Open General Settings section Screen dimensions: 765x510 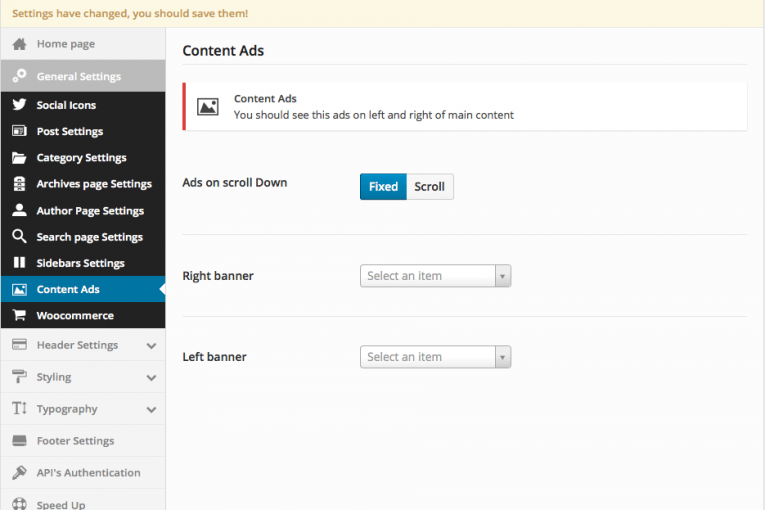pyautogui.click(x=83, y=76)
